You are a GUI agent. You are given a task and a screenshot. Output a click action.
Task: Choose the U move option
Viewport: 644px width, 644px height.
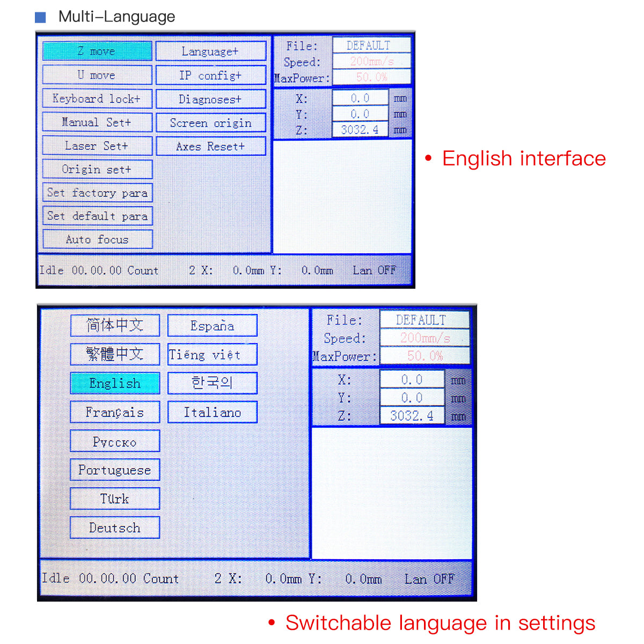(x=97, y=75)
